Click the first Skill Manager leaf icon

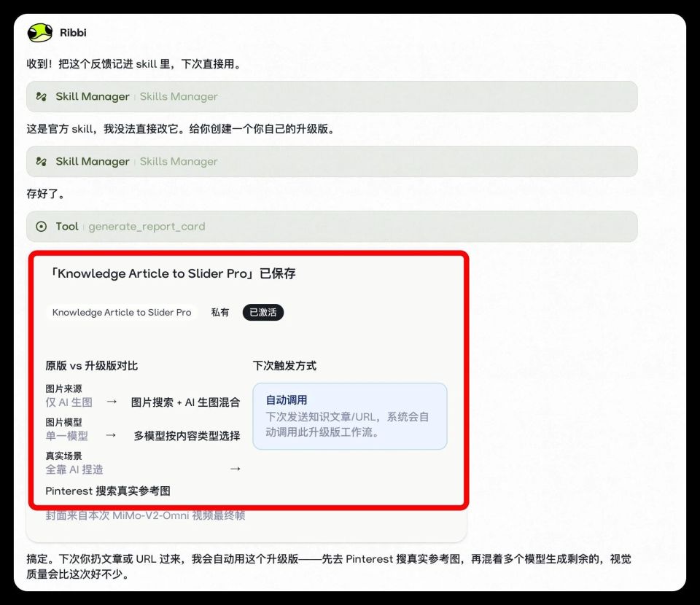click(x=41, y=96)
